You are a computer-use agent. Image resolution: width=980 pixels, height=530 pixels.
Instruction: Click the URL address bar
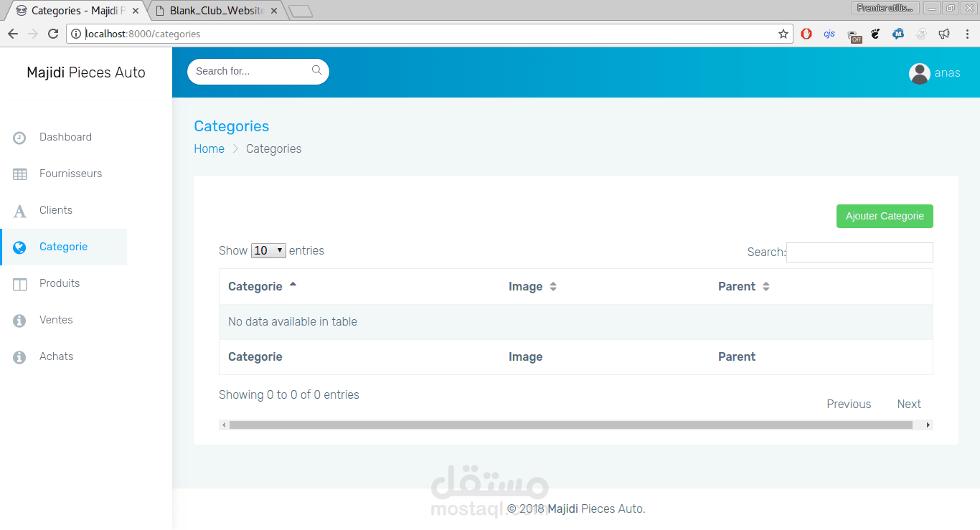429,34
